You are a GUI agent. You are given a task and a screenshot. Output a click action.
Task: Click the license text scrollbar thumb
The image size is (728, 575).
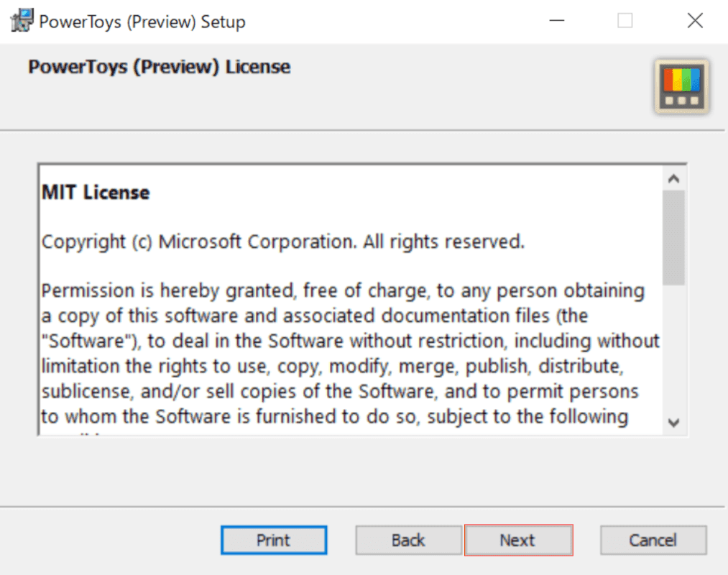[x=673, y=237]
